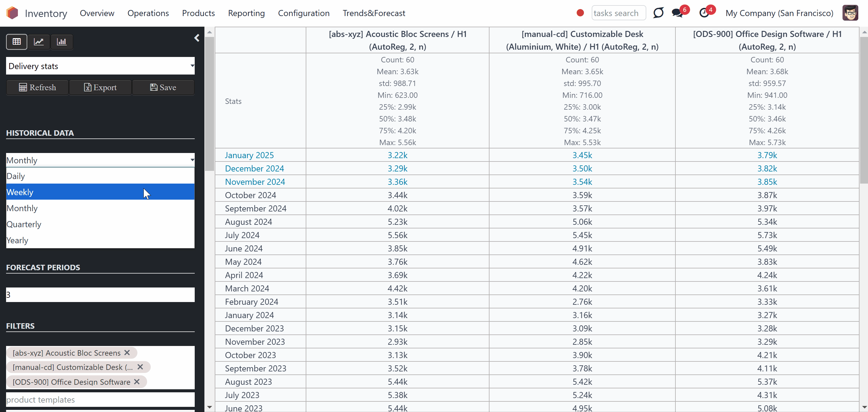Open the activities clock icon

coord(704,13)
